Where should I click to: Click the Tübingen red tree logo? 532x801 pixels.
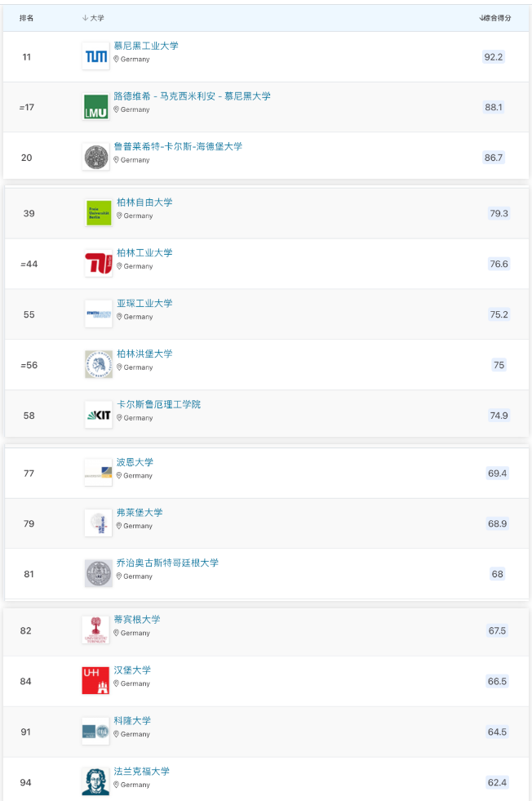(95, 630)
